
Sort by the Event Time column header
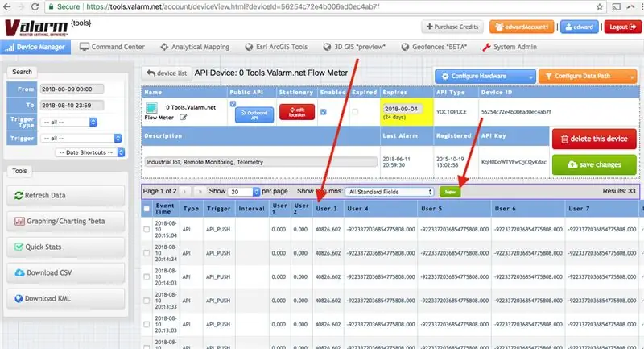(x=165, y=209)
